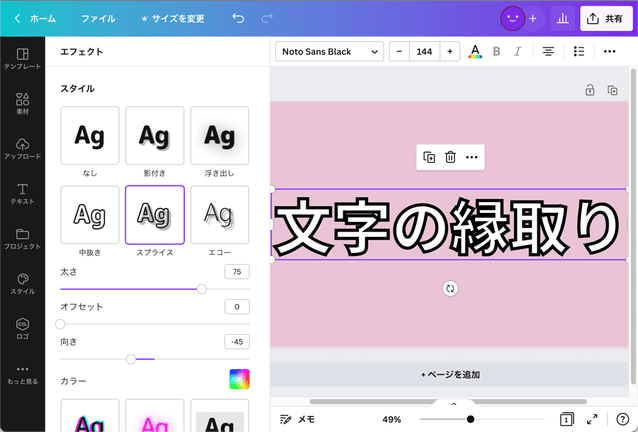Toggle bold formatting
The width and height of the screenshot is (638, 432).
pyautogui.click(x=496, y=52)
